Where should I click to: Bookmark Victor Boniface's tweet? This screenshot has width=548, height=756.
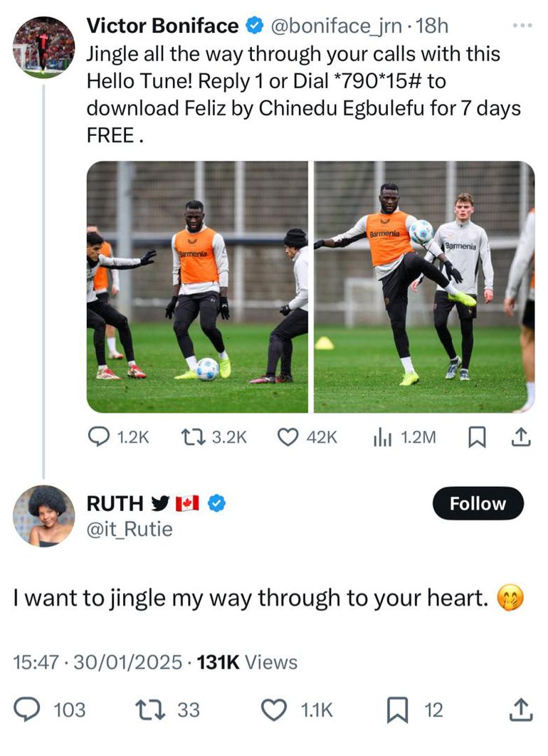[x=478, y=437]
